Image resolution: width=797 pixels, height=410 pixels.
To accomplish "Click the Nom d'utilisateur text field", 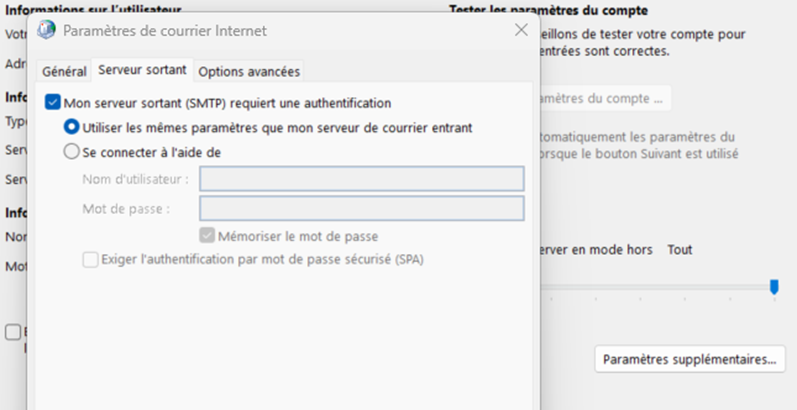I will [361, 179].
